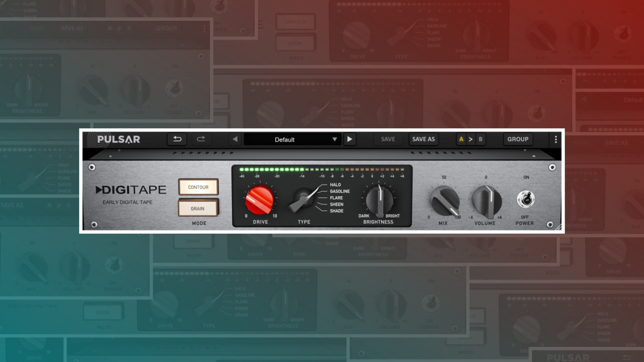Toggle the CONTOUR mode button
Viewport: 644px width, 362px height.
click(x=198, y=187)
